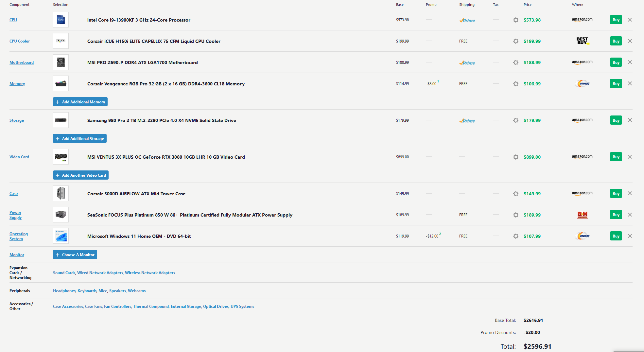Browse Thermal Compound accessories link
The width and height of the screenshot is (644, 352).
[x=151, y=307]
